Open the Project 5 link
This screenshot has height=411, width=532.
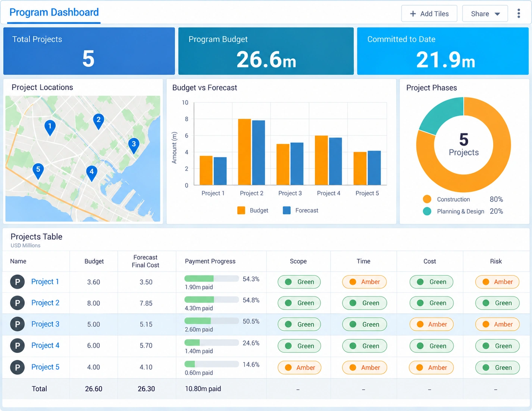(45, 367)
